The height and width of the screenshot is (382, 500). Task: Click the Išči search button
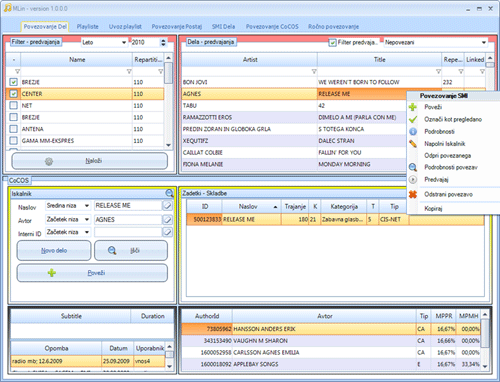pos(131,251)
